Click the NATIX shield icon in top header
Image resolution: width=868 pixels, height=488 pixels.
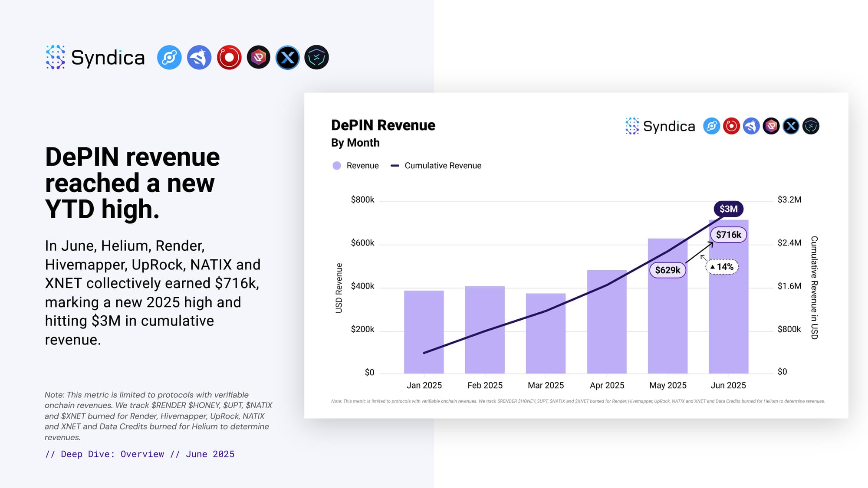click(x=317, y=57)
